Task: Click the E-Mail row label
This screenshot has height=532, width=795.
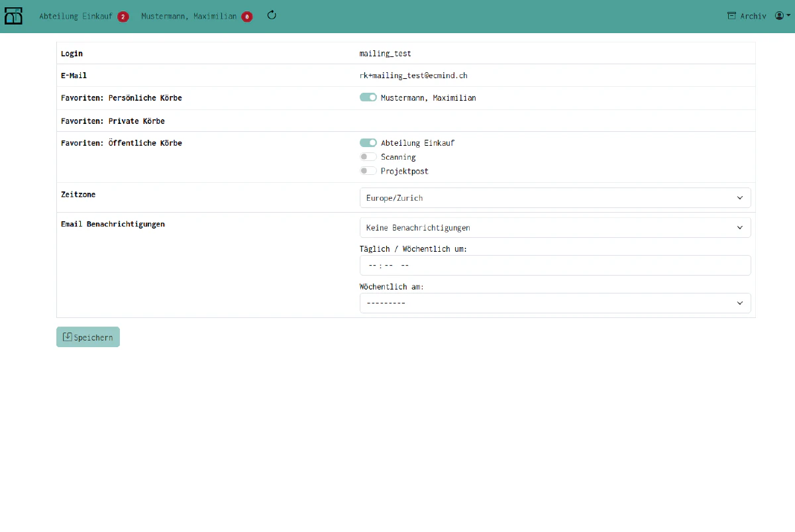Action: [74, 76]
